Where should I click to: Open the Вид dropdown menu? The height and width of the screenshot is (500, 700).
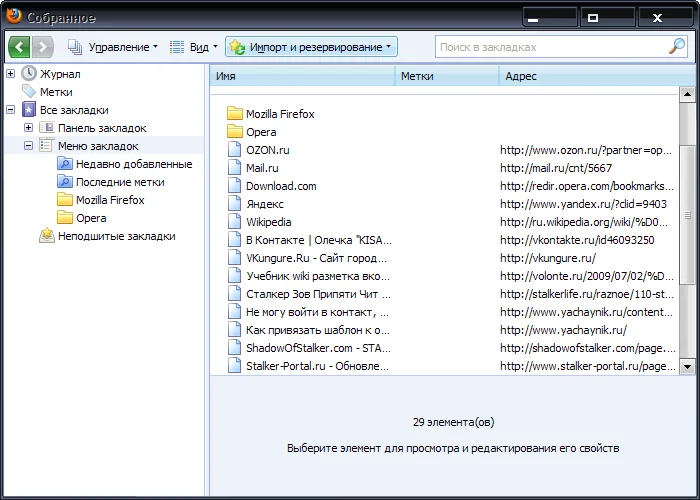[194, 47]
